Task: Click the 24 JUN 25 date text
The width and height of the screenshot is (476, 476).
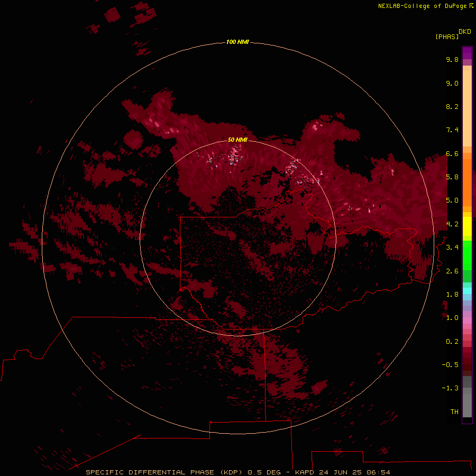Action: [341, 472]
